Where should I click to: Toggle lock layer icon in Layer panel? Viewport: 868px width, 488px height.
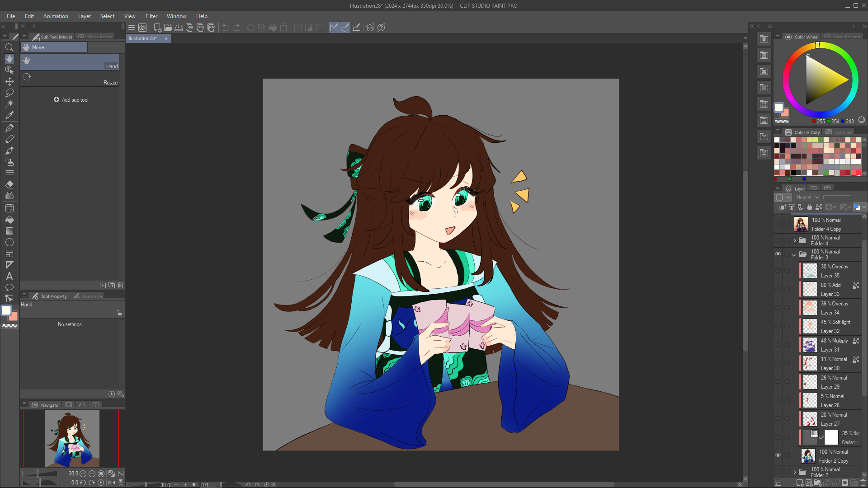[x=809, y=207]
